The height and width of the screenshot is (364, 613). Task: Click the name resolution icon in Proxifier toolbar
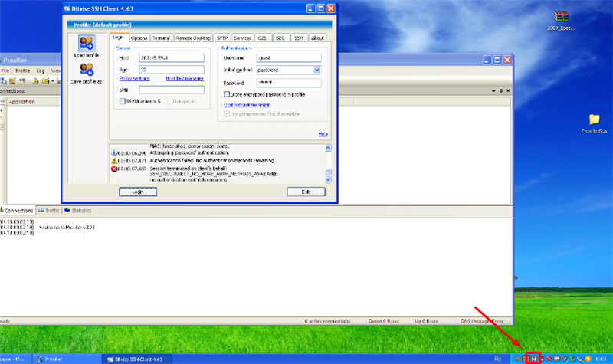(23, 80)
